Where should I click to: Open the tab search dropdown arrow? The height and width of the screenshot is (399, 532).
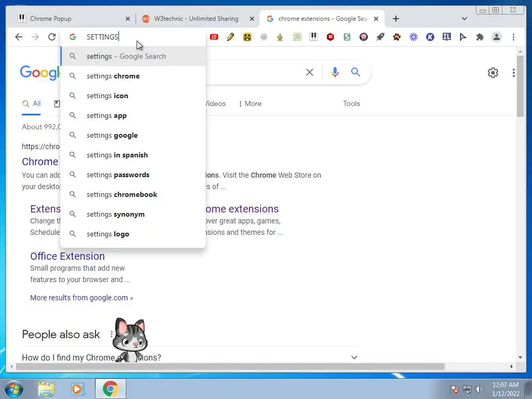464,19
